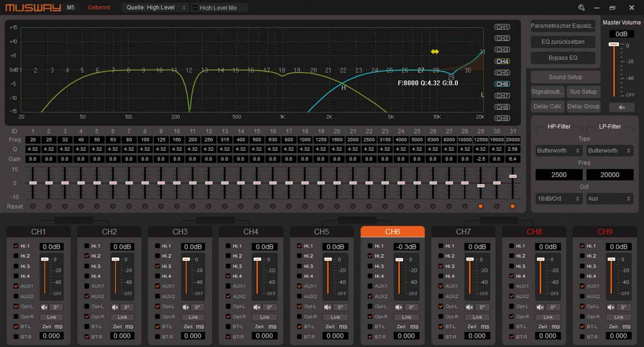Reset EQ band 31 with orange dot
The width and height of the screenshot is (644, 347).
(513, 206)
